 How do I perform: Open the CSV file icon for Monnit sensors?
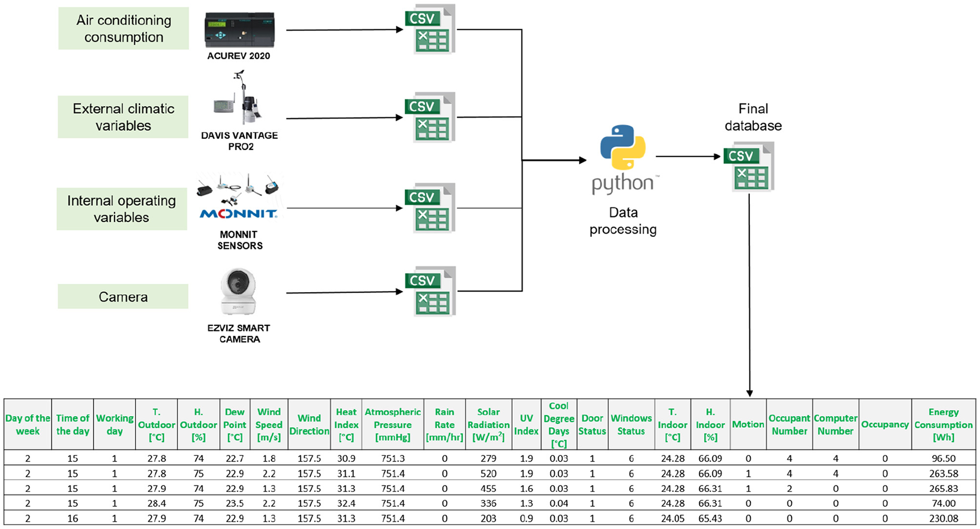pos(431,208)
